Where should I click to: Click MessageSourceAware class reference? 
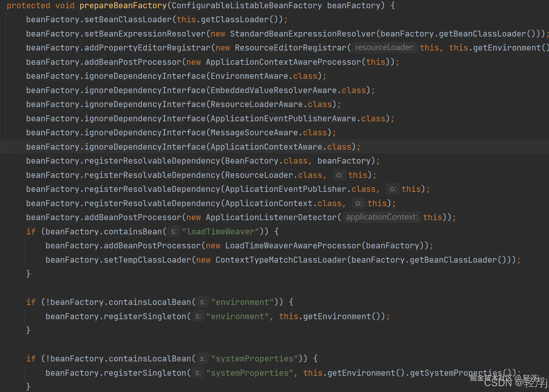click(x=254, y=132)
